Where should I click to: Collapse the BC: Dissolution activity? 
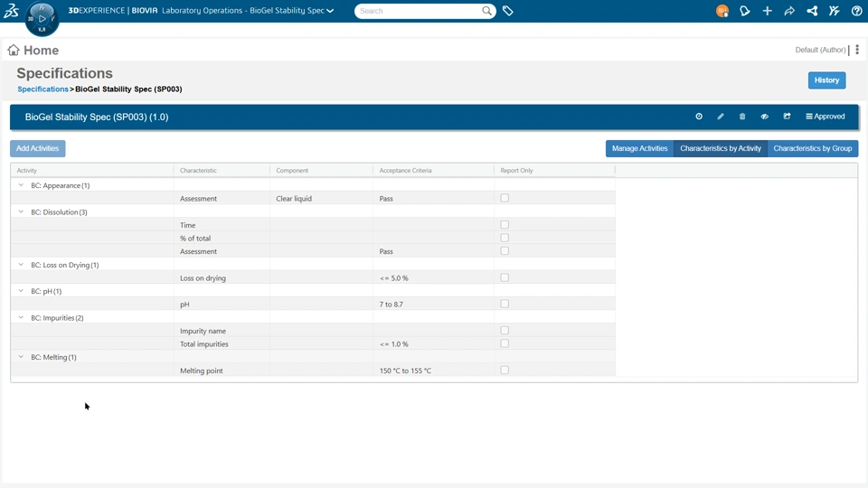coord(21,211)
